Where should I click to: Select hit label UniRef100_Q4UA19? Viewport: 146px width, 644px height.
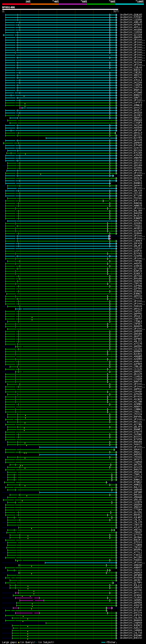131,572
